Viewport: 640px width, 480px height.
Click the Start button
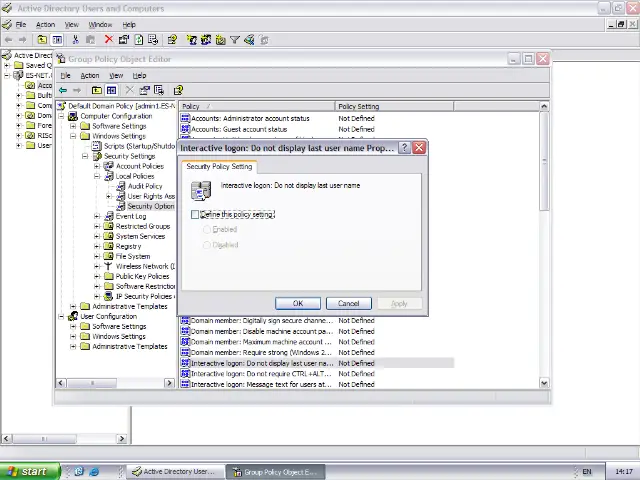point(29,471)
